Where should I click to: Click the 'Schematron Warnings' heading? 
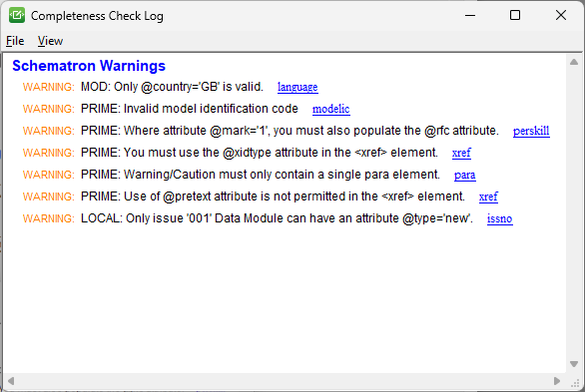pos(89,66)
